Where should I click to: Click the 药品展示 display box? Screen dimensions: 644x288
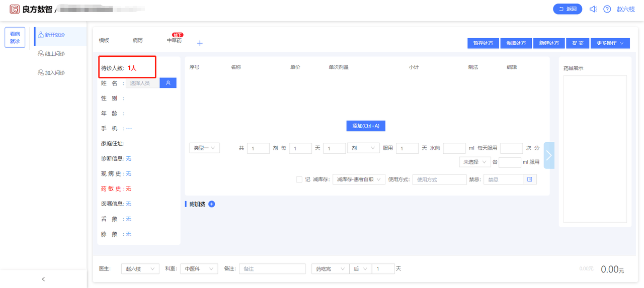pos(595,149)
